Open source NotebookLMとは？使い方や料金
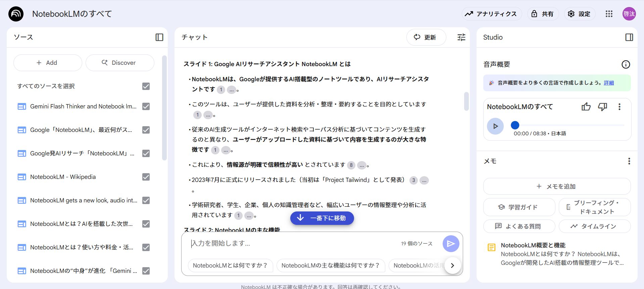This screenshot has height=289, width=644. coord(82,247)
